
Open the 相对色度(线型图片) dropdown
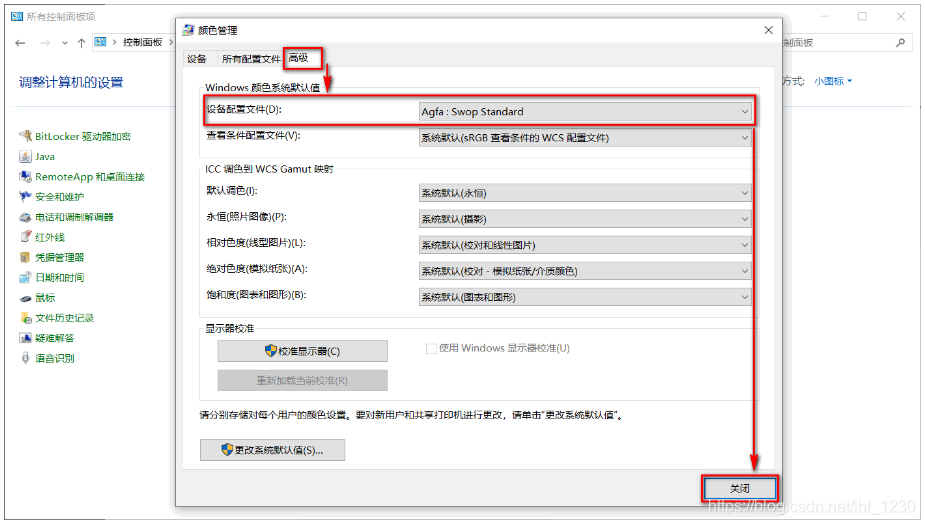(x=585, y=245)
